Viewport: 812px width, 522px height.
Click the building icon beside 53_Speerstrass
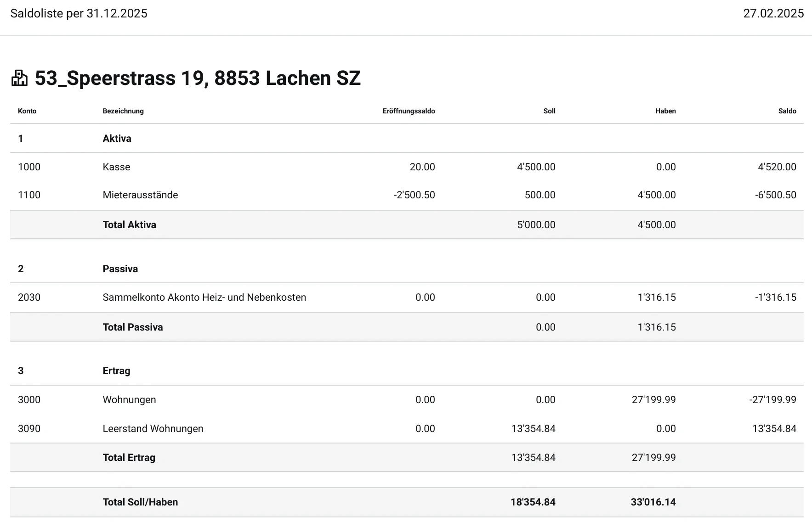pyautogui.click(x=19, y=78)
